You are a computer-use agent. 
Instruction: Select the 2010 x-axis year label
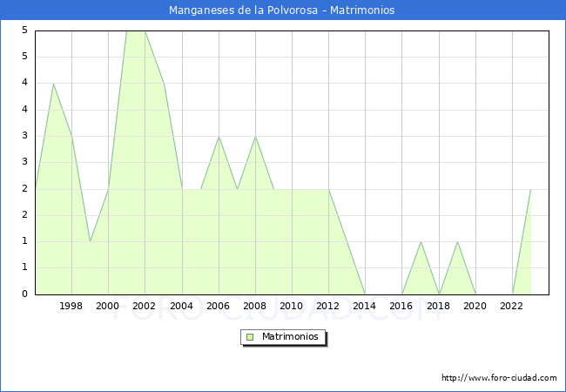[x=292, y=306]
